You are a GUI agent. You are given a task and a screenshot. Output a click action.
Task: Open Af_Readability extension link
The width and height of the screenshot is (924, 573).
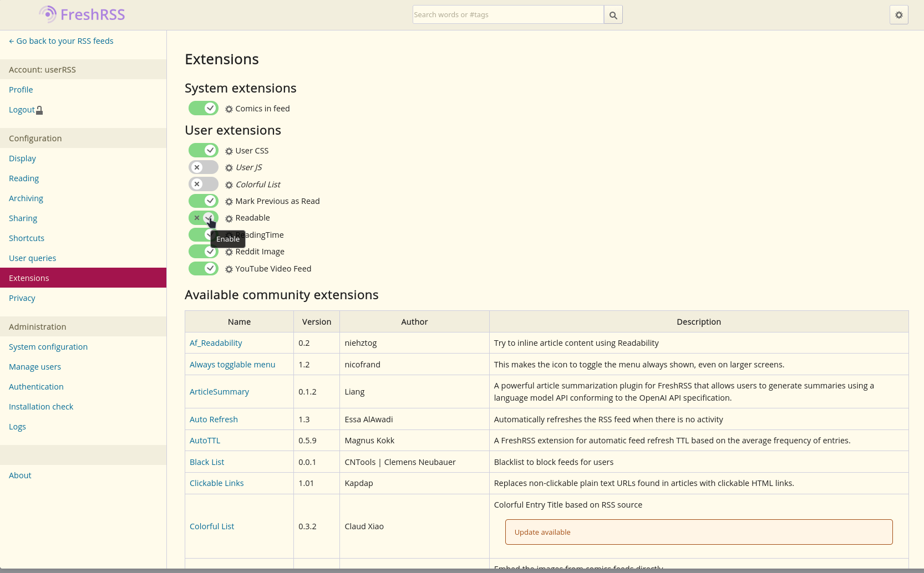pyautogui.click(x=216, y=343)
